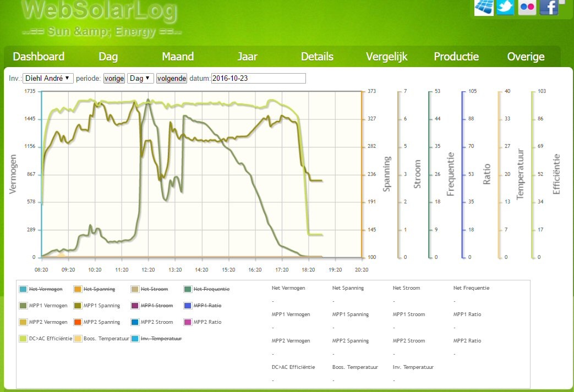Screen dimensions: 574x392
Task: Click the Temperatuur axis label
Action: (520, 174)
